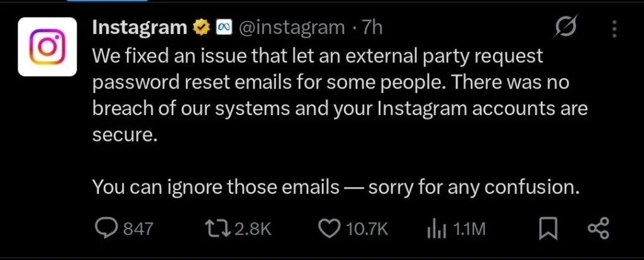The width and height of the screenshot is (644, 260).
Task: Open the post about password reset emails
Action: coord(340,94)
